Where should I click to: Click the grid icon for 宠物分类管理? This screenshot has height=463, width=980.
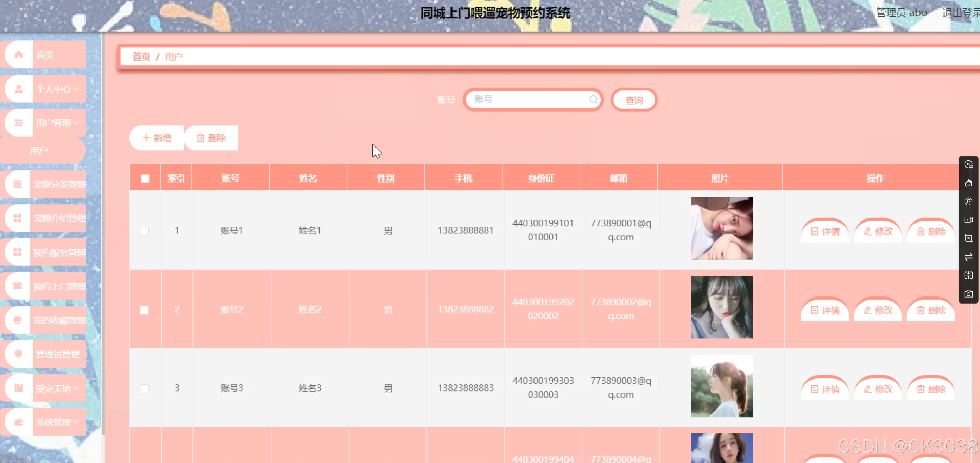pyautogui.click(x=18, y=184)
